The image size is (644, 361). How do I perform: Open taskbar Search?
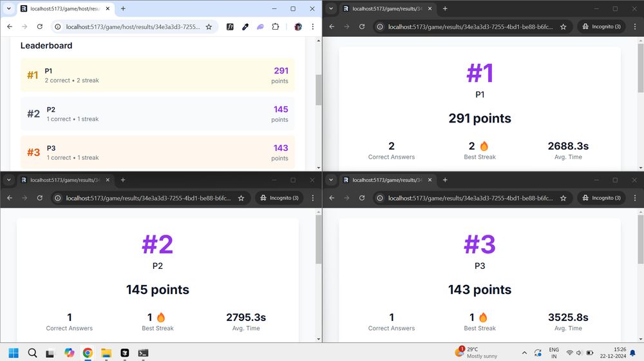tap(32, 353)
